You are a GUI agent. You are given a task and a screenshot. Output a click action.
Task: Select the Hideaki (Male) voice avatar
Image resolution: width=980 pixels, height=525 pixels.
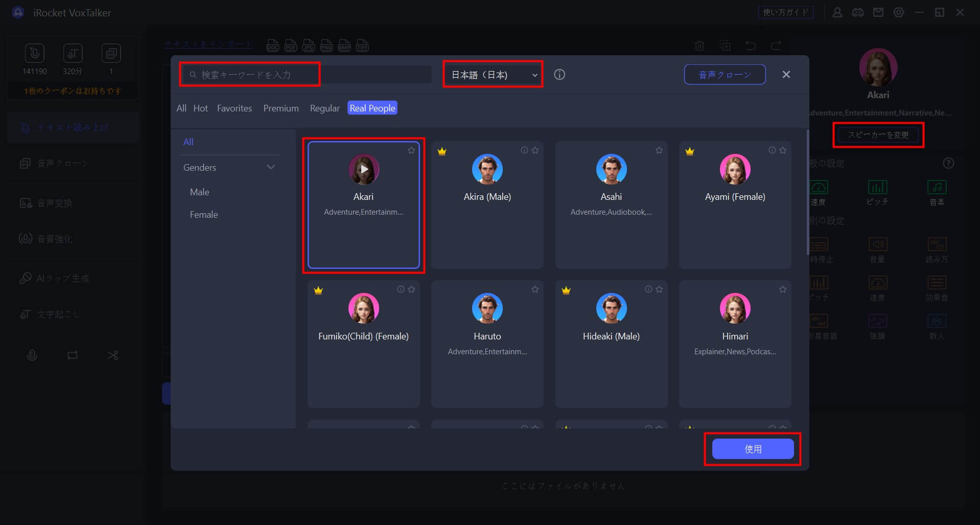611,308
